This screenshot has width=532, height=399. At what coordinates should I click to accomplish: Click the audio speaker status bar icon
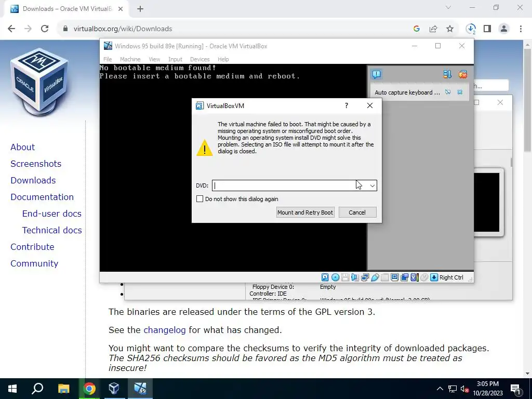point(355,277)
